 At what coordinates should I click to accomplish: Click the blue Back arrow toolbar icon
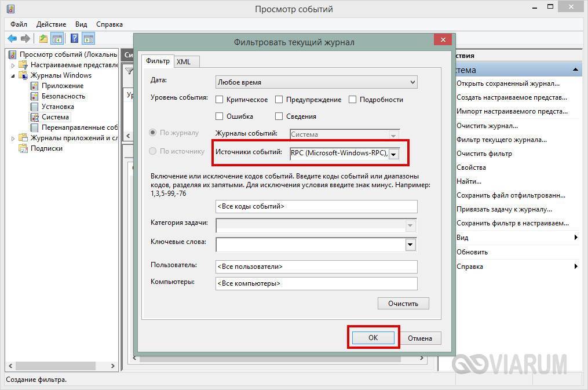(x=12, y=39)
